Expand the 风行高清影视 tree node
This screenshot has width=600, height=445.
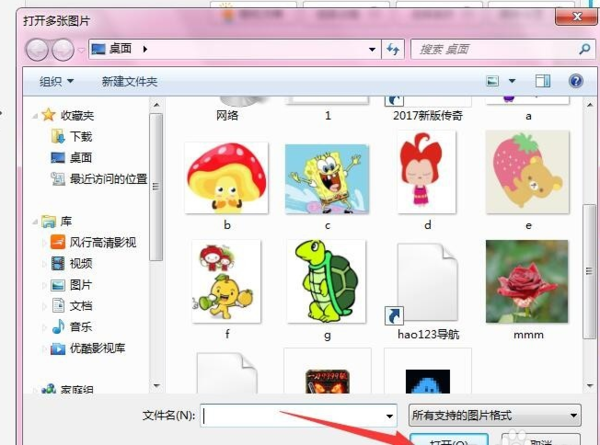[44, 243]
